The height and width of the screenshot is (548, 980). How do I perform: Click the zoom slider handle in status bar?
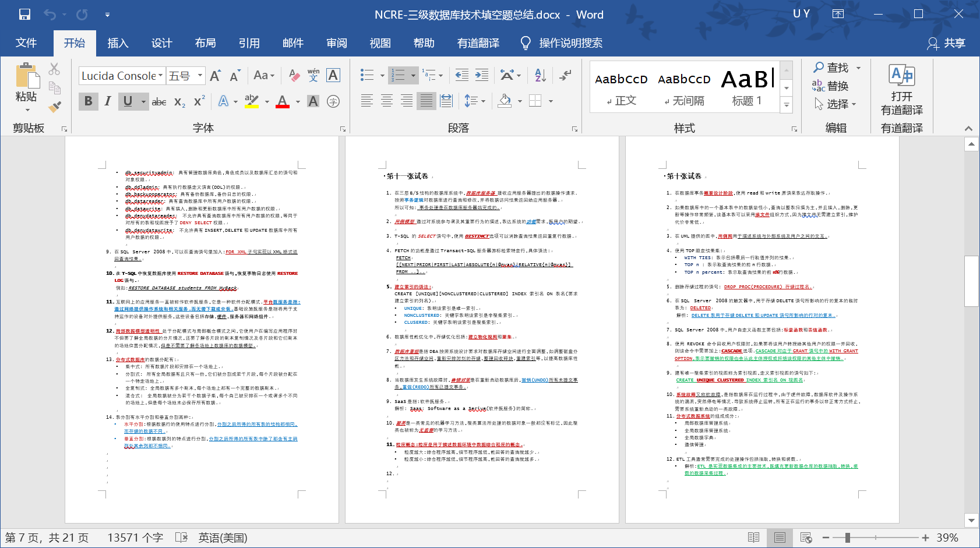848,538
